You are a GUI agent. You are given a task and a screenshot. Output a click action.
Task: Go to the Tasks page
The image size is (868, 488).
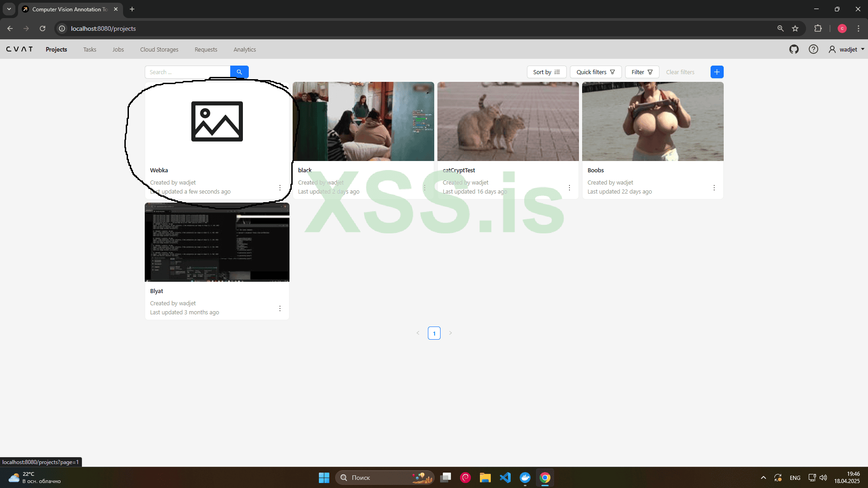tap(90, 49)
